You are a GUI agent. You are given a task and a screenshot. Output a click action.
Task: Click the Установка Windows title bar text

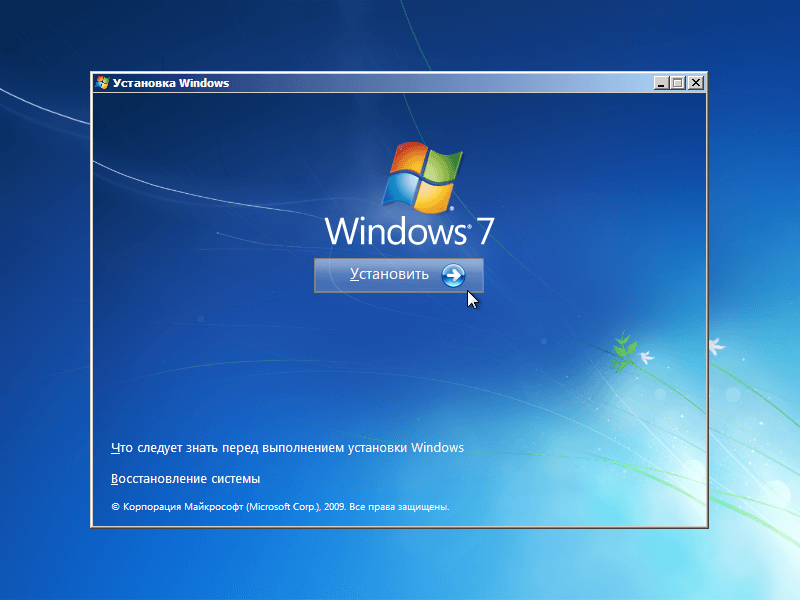tap(171, 83)
